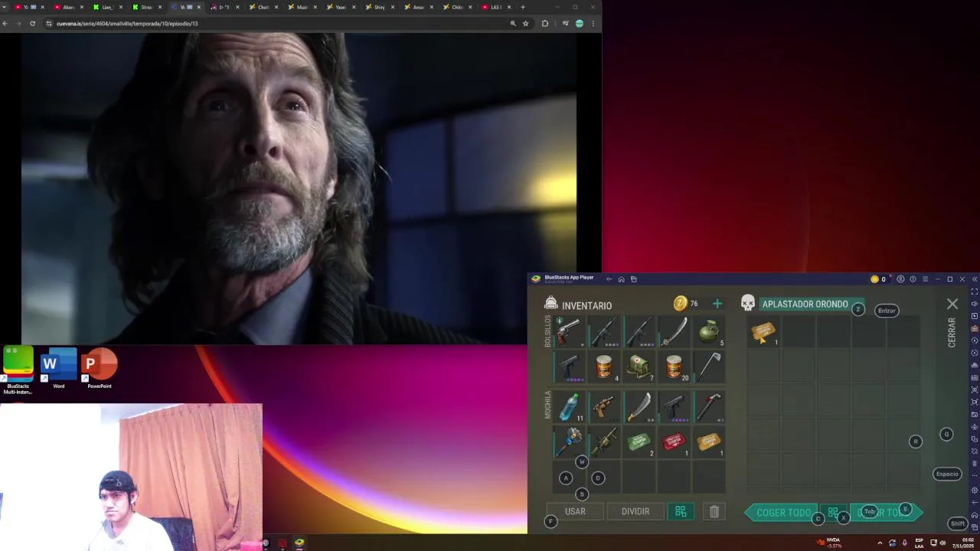Open the Chrome profile avatar
Screen dimensions: 980x551
(x=579, y=24)
